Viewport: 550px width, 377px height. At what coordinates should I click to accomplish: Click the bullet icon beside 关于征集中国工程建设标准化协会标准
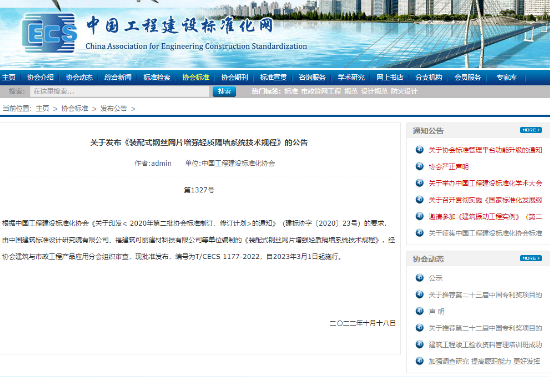pos(420,233)
